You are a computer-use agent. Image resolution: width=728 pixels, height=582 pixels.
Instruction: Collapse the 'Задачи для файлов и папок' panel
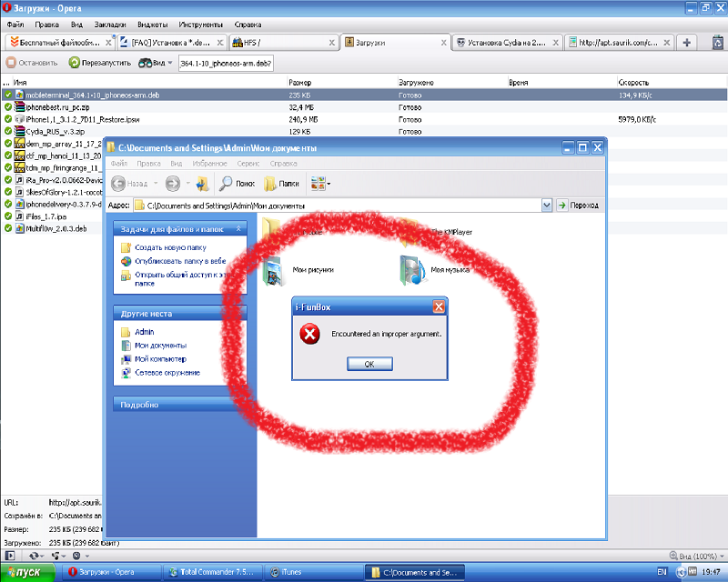pos(239,231)
